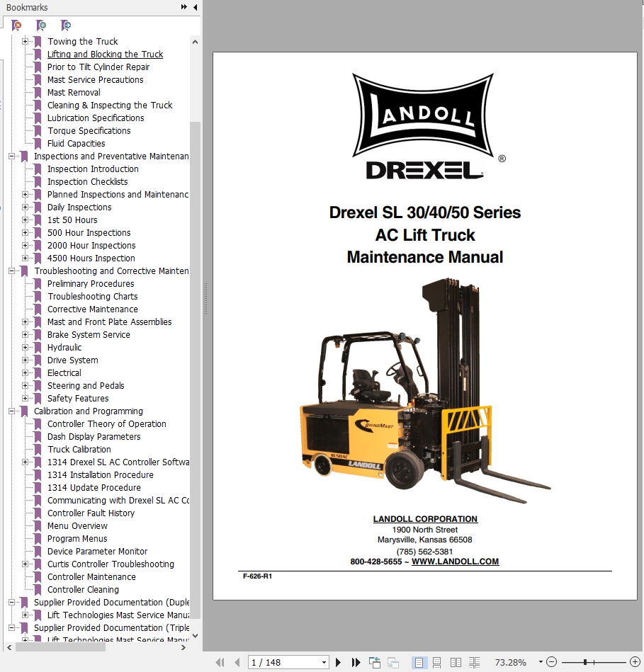This screenshot has width=644, height=672.
Task: Click the bookmark properties icon
Action: pos(66,25)
